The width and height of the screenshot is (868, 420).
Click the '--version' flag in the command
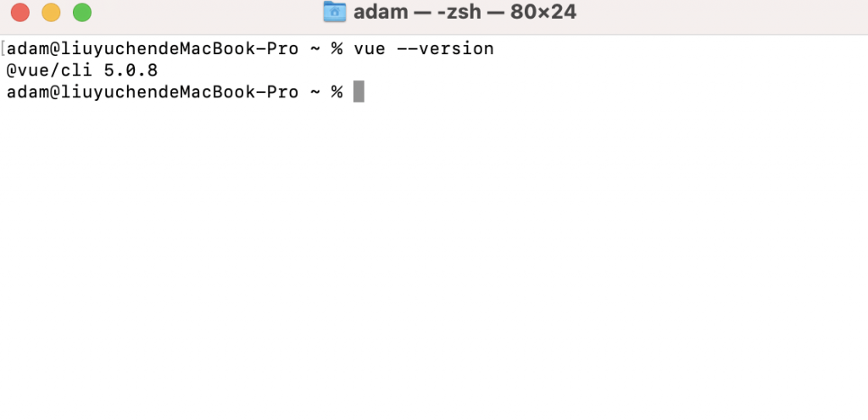click(446, 49)
